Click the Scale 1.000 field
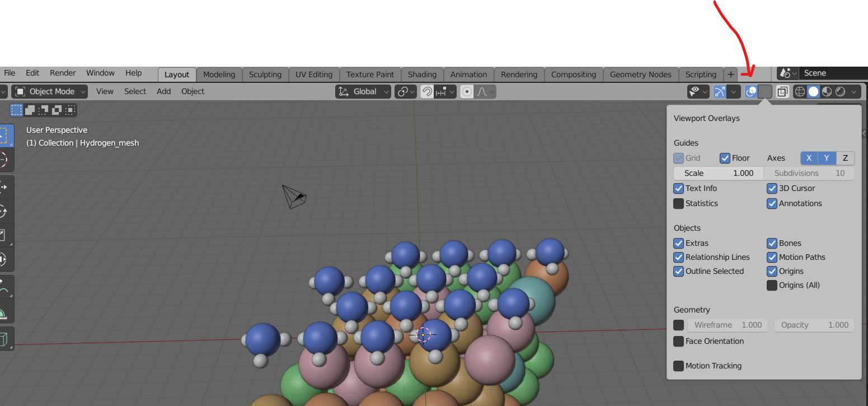 tap(718, 173)
